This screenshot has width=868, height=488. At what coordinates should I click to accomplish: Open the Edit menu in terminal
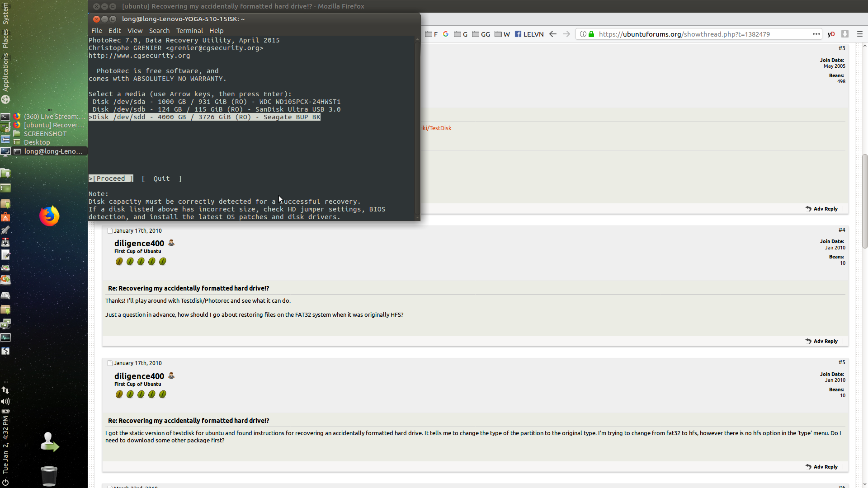click(114, 31)
